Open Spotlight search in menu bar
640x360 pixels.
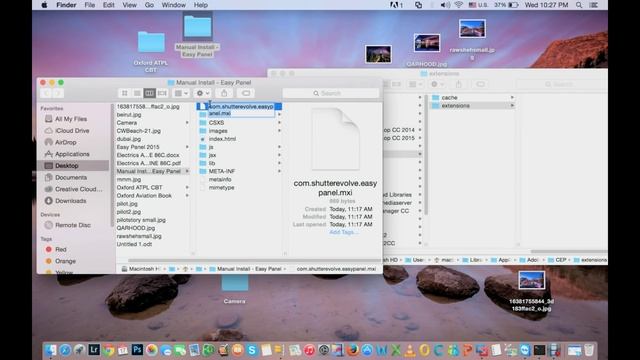pos(579,5)
